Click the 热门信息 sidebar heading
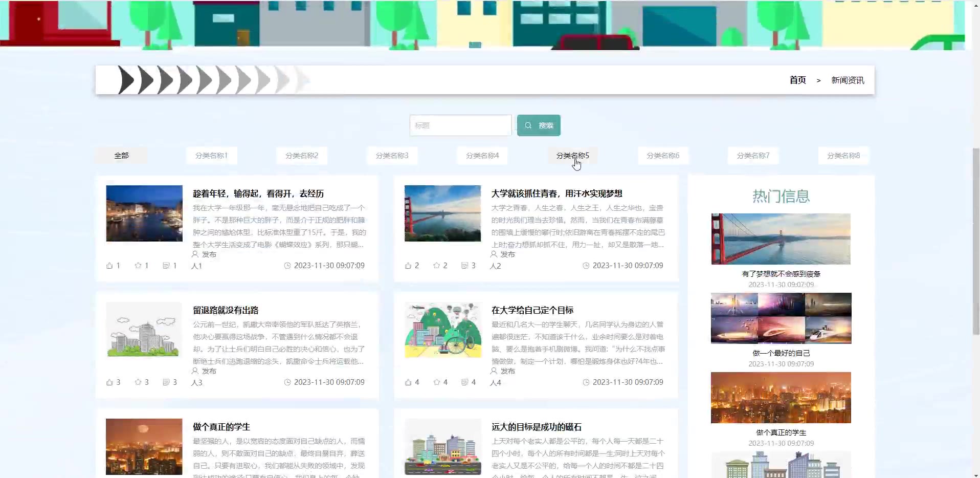Viewport: 980px width, 478px height. point(781,196)
